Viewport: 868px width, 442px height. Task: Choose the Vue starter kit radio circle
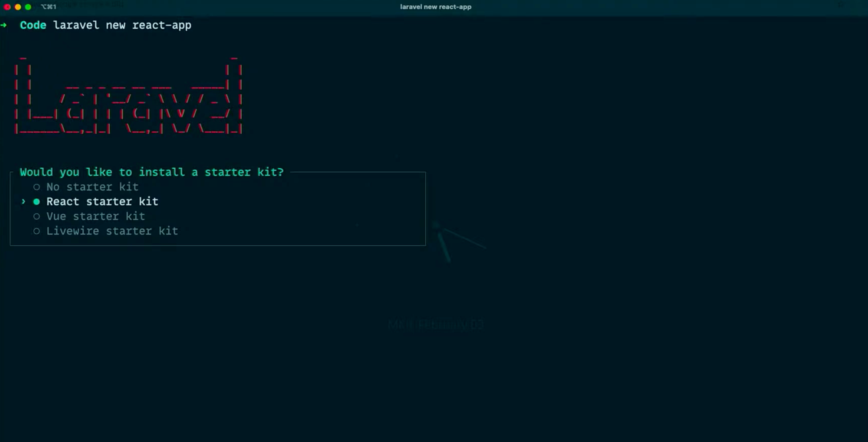click(37, 216)
